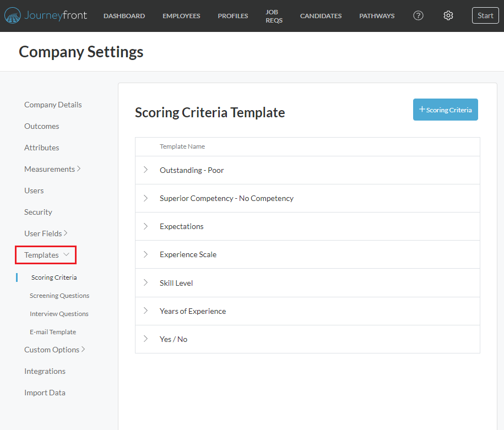Expand the Superior Competency - No Competency template

click(145, 198)
